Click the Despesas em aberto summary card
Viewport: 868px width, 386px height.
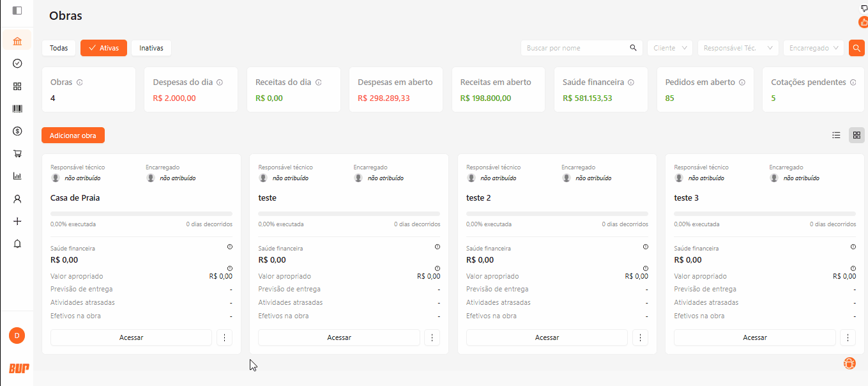pyautogui.click(x=396, y=89)
